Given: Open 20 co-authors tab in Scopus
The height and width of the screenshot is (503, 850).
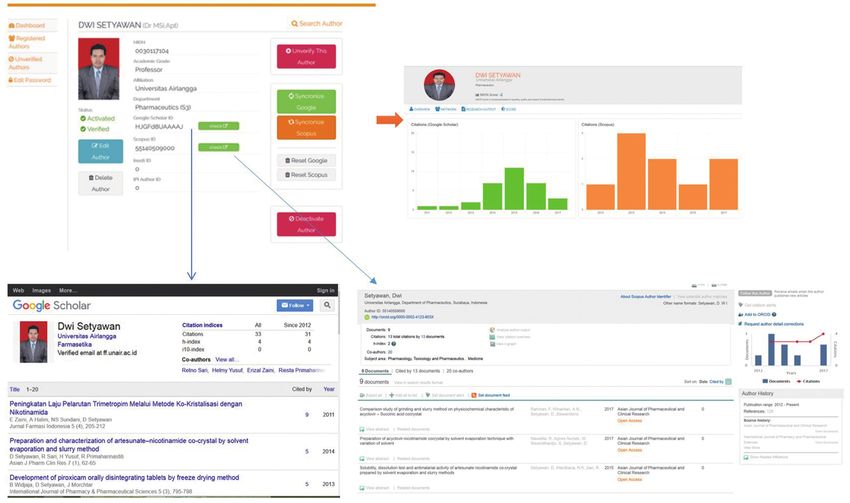Looking at the screenshot, I should (460, 371).
